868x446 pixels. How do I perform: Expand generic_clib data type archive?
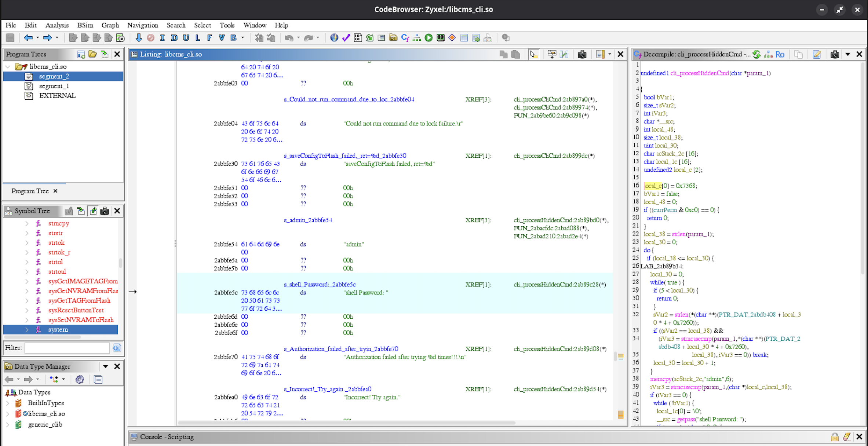click(x=8, y=425)
